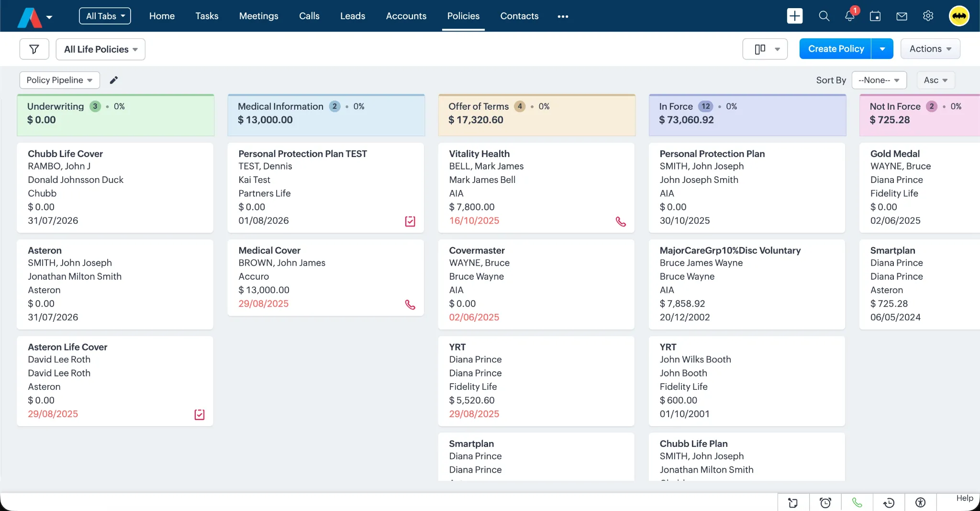Open the recent items history icon
The image size is (980, 511).
point(889,502)
